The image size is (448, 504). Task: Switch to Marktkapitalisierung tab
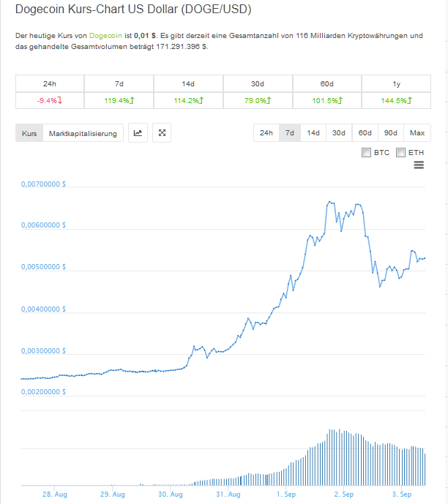[x=83, y=133]
